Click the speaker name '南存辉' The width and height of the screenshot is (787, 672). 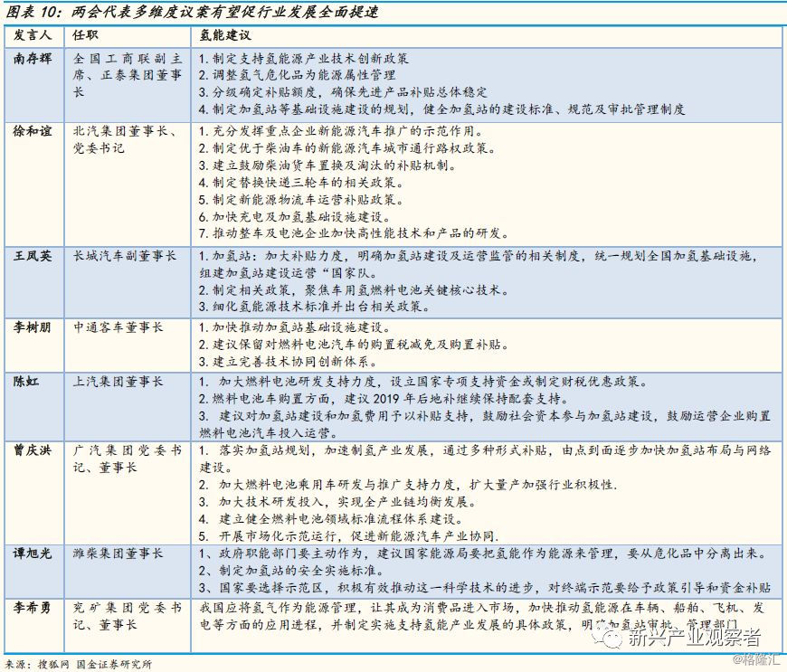tap(33, 59)
